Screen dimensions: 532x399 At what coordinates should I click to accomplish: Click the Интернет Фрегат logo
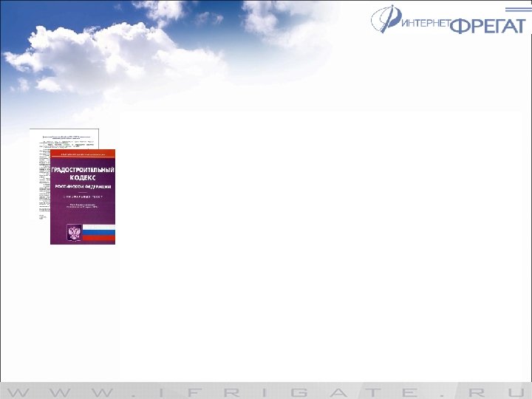(449, 19)
